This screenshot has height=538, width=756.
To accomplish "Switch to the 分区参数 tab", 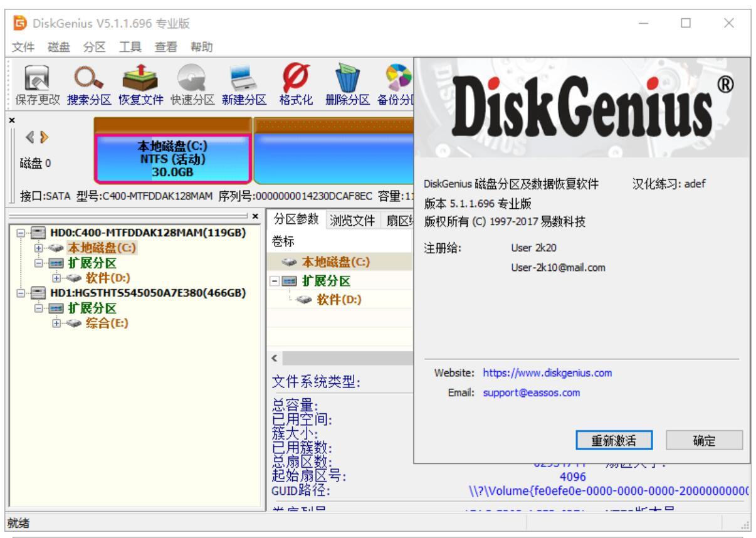I will pyautogui.click(x=297, y=219).
